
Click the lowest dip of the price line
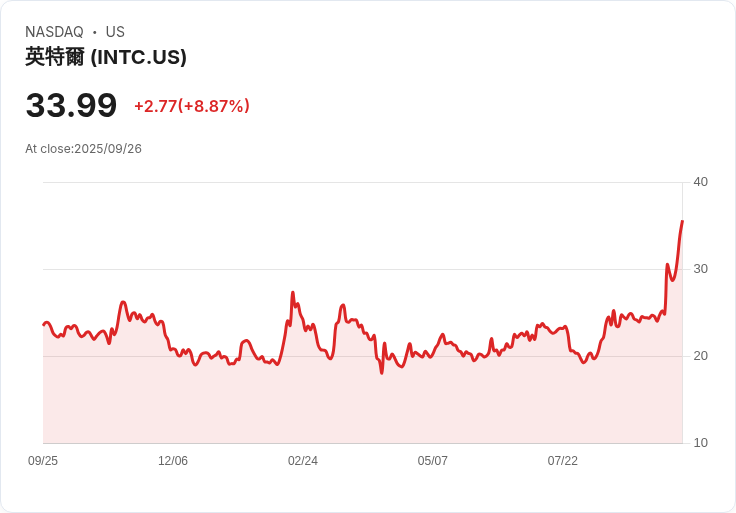(381, 373)
